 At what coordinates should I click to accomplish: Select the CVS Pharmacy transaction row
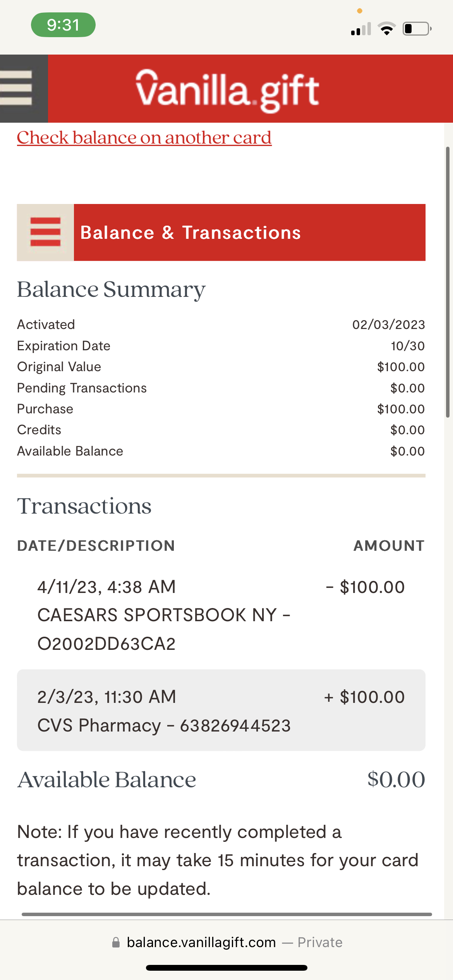221,710
